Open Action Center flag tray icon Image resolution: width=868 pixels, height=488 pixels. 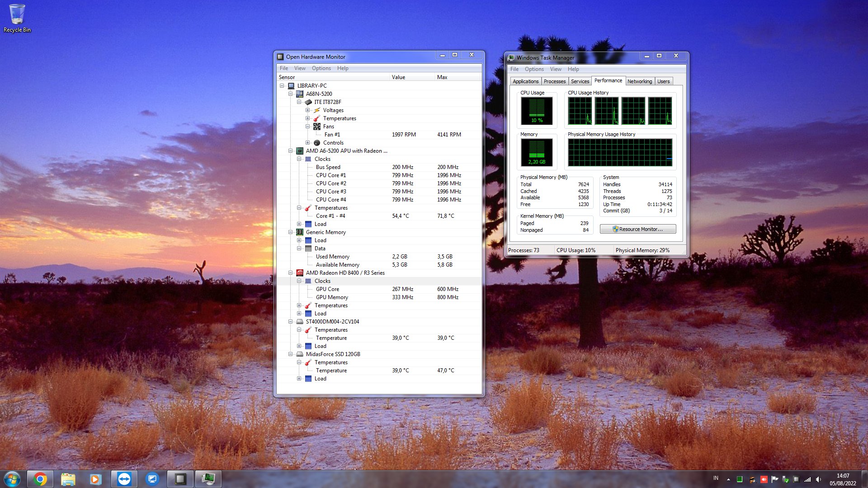(774, 479)
